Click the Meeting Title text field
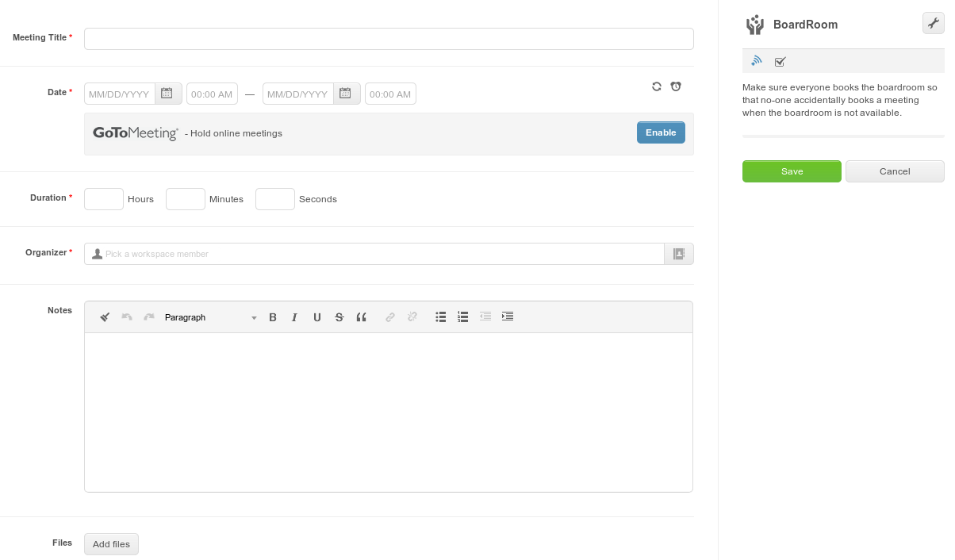Screen dimensions: 955x560 coord(389,39)
